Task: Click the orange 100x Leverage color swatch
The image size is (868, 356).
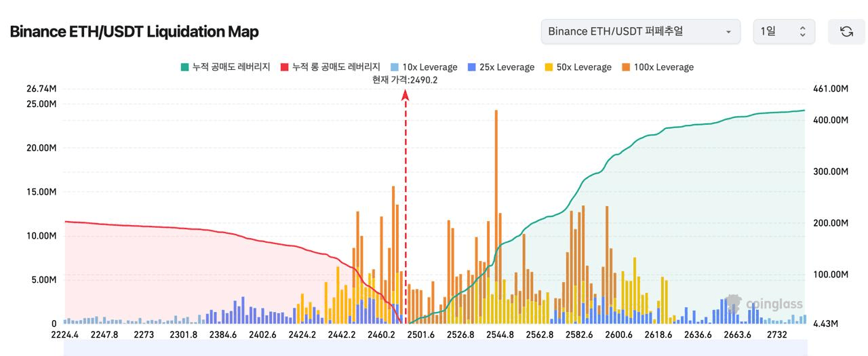Action: (625, 67)
